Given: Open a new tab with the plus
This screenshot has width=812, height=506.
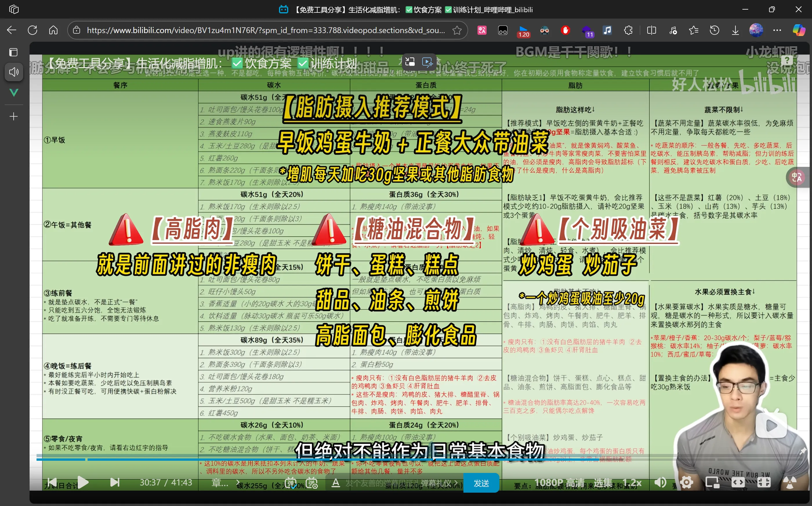Looking at the screenshot, I should coord(14,116).
